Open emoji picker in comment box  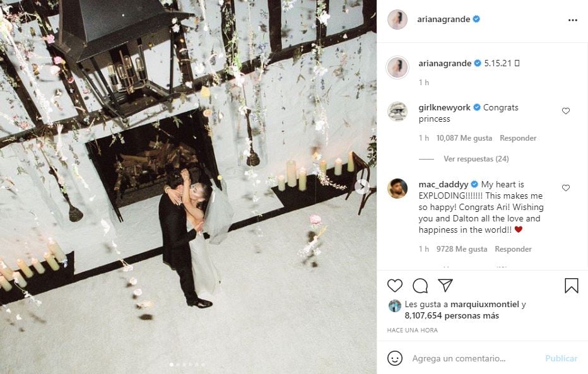click(395, 358)
